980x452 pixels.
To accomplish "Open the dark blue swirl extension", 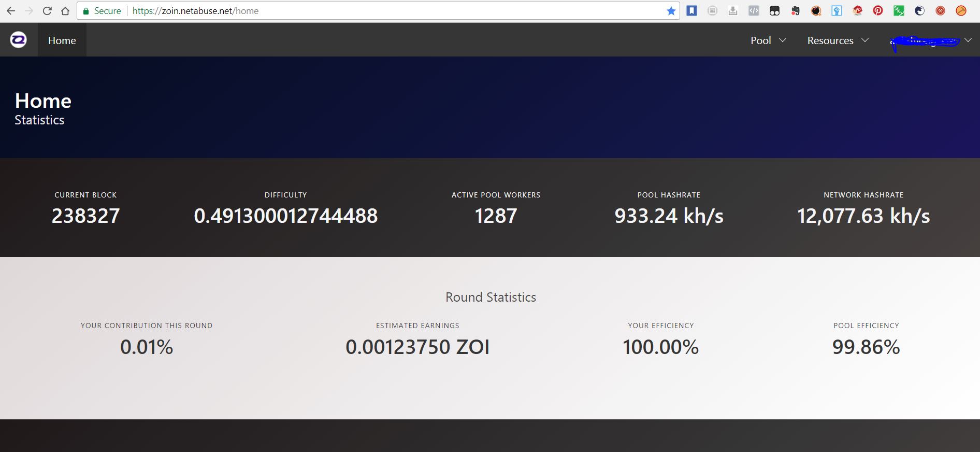I will tap(919, 10).
